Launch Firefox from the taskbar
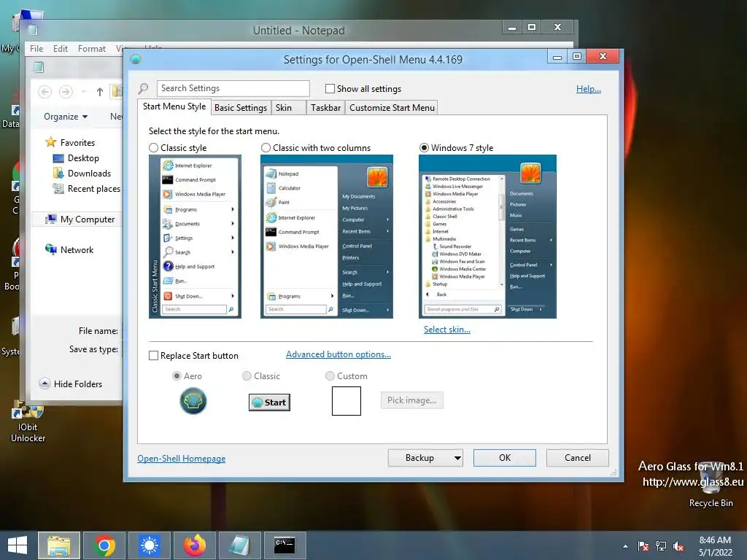747x560 pixels. point(195,545)
